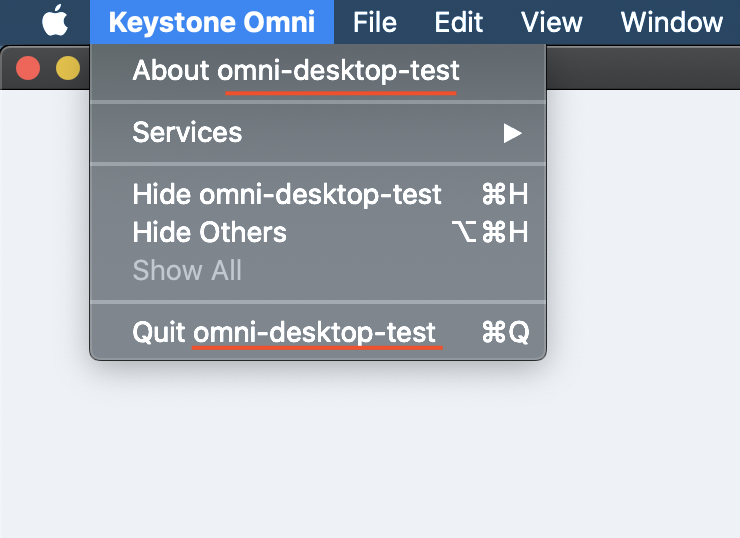Viewport: 740px width, 538px height.
Task: Click the ⌥⌘H shortcut beside Hide Others
Action: pyautogui.click(x=490, y=232)
